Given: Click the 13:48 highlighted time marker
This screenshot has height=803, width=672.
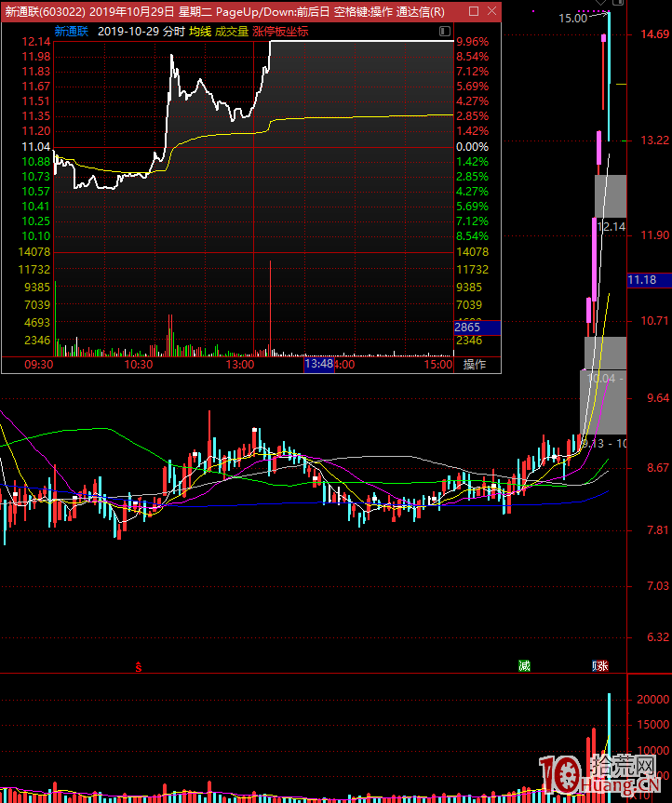Looking at the screenshot, I should 318,364.
